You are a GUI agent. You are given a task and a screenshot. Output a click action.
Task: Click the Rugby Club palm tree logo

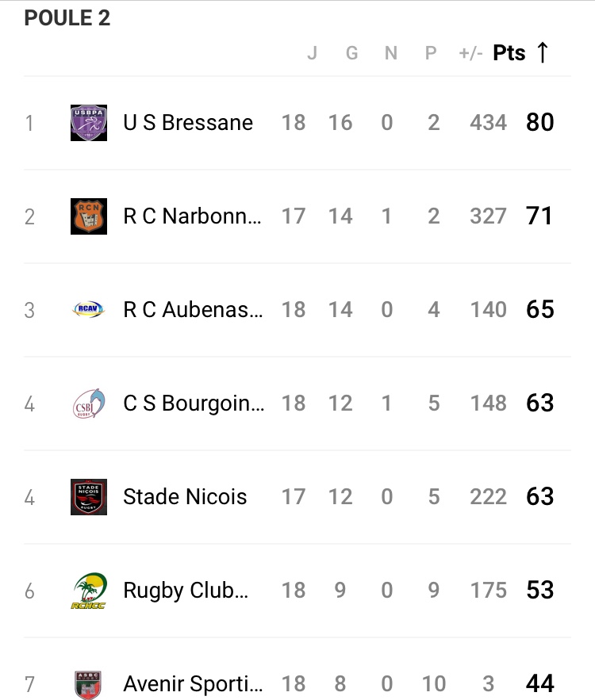tap(88, 591)
